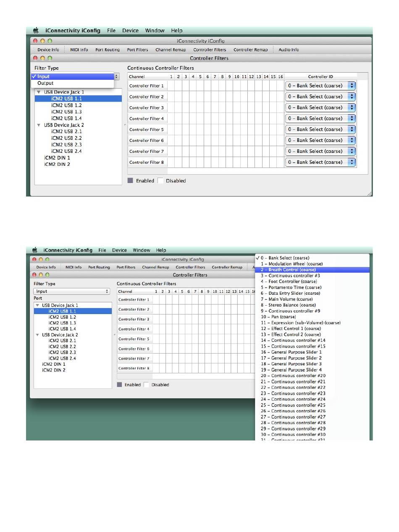
Task: Collapse USB Device Jack 1 in the top screenshot
Action: [x=39, y=92]
